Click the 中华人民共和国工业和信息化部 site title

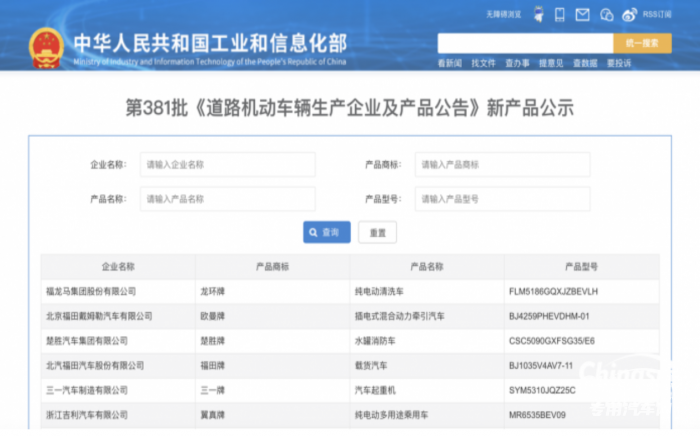click(x=210, y=44)
